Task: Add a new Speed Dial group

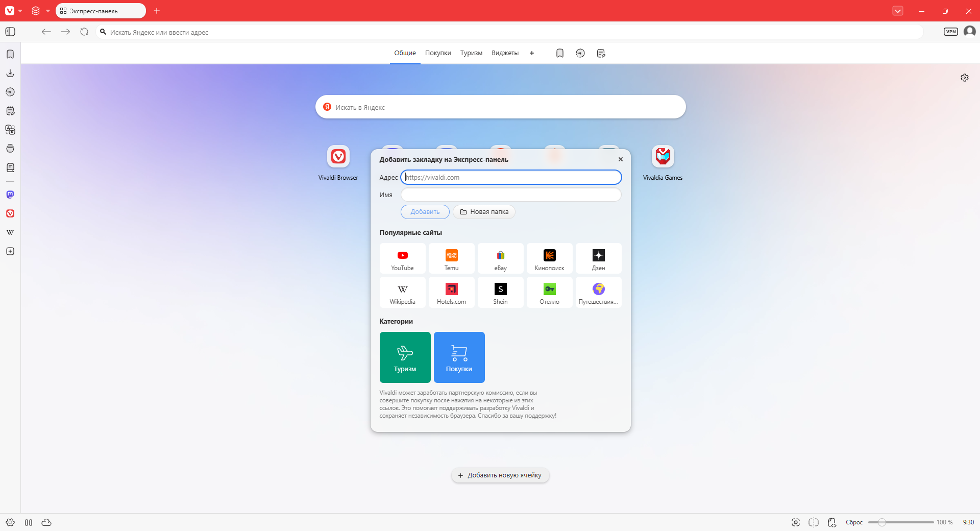Action: [x=532, y=53]
